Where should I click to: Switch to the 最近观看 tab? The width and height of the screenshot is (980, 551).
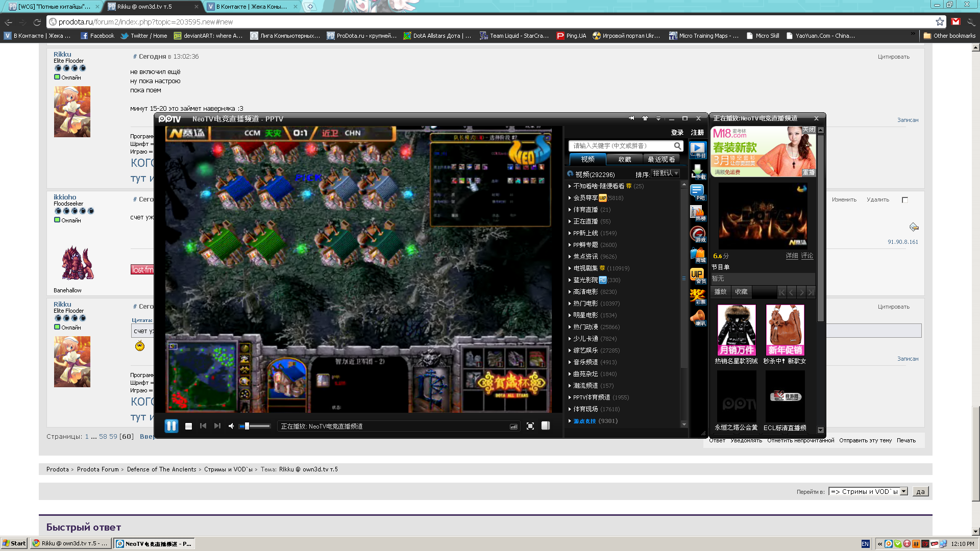coord(661,159)
